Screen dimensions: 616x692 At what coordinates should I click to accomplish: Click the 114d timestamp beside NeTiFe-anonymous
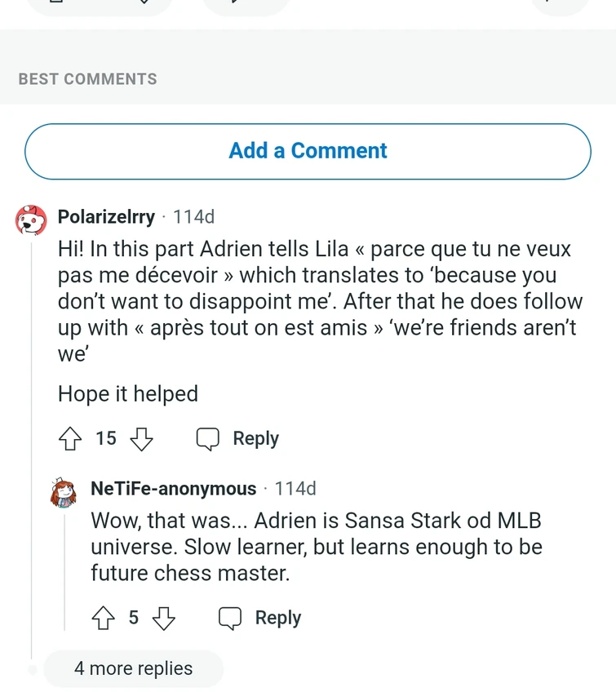click(295, 489)
